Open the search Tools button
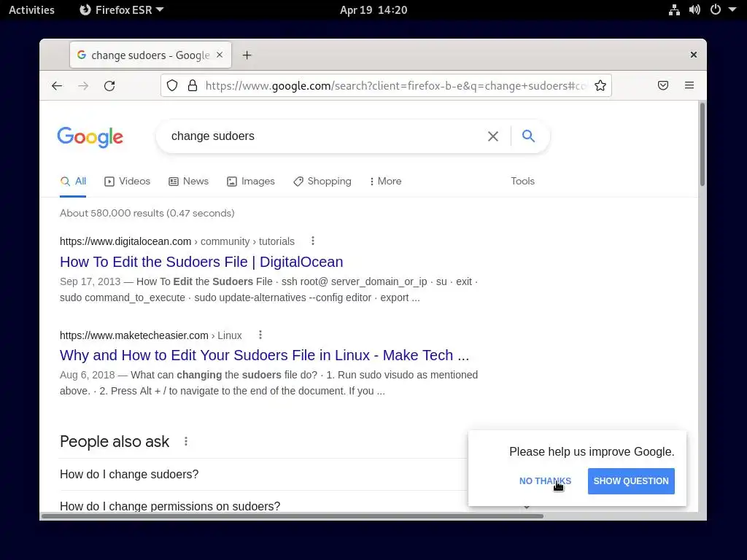The height and width of the screenshot is (560, 747). coord(522,182)
